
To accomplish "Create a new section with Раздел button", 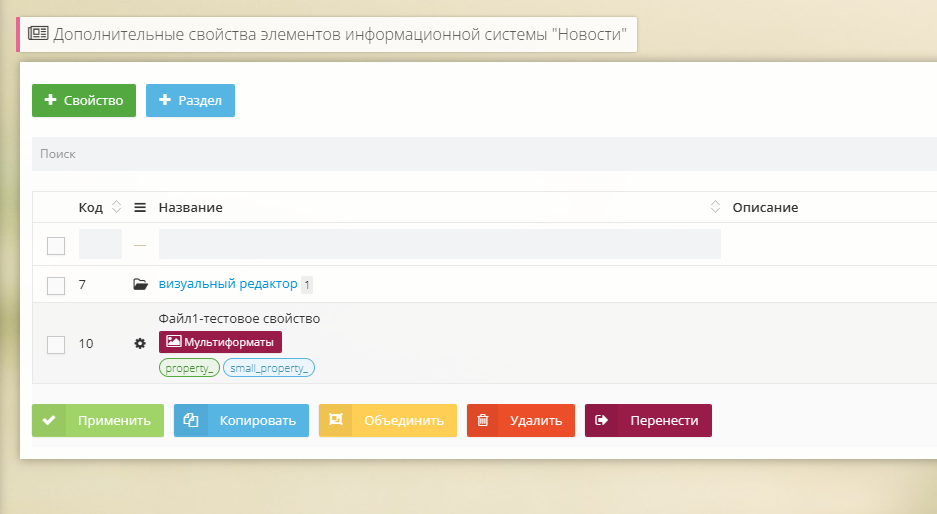I will click(x=190, y=101).
